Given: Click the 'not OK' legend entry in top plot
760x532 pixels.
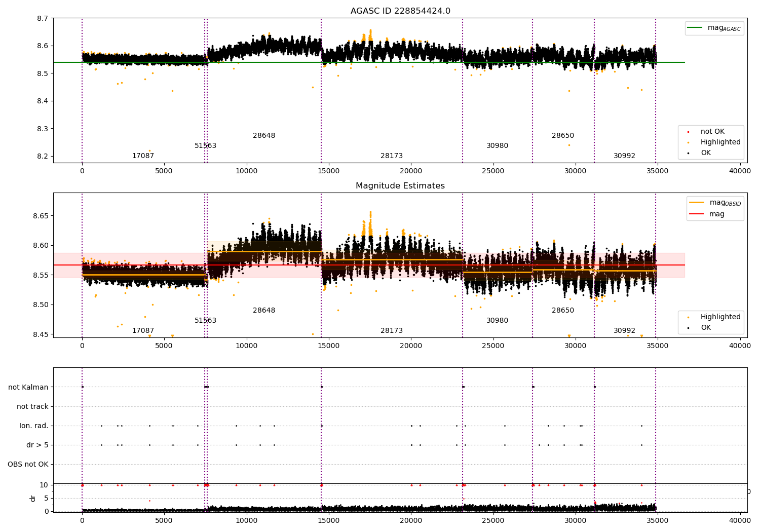Looking at the screenshot, I should [712, 132].
